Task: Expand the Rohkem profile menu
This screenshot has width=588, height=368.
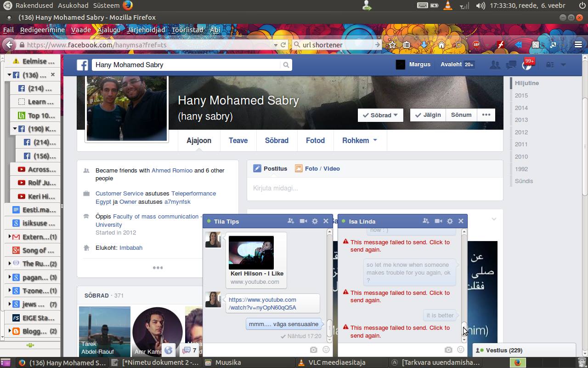Action: click(359, 140)
